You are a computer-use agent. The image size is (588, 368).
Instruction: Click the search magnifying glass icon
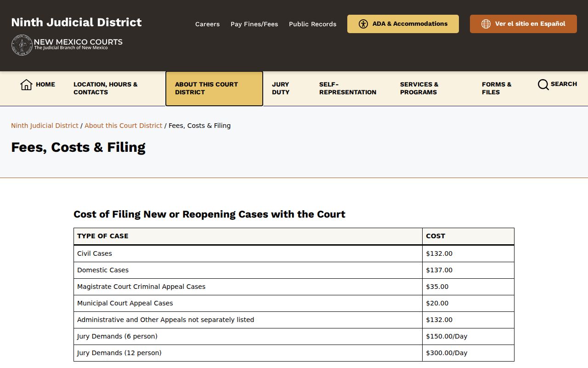click(x=543, y=85)
